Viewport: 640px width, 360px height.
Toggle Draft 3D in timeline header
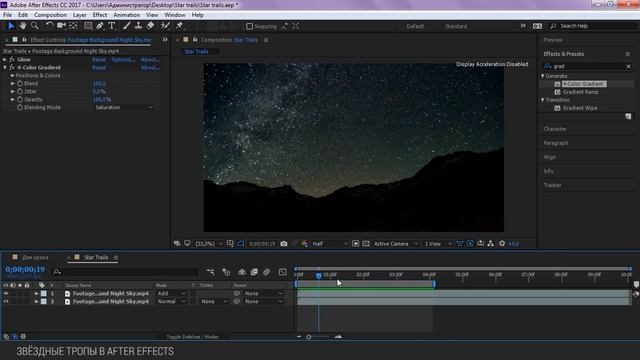click(227, 272)
